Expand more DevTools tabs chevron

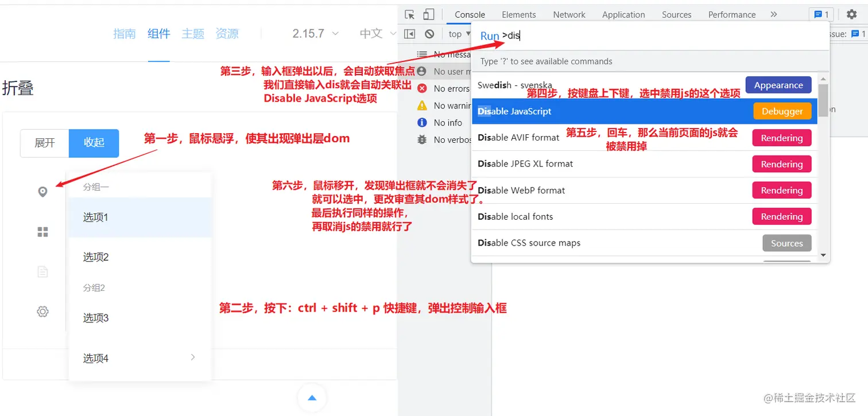tap(773, 15)
